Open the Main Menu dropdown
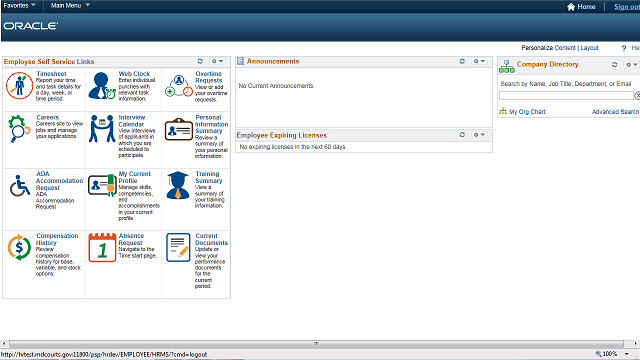640x360 pixels. [70, 5]
